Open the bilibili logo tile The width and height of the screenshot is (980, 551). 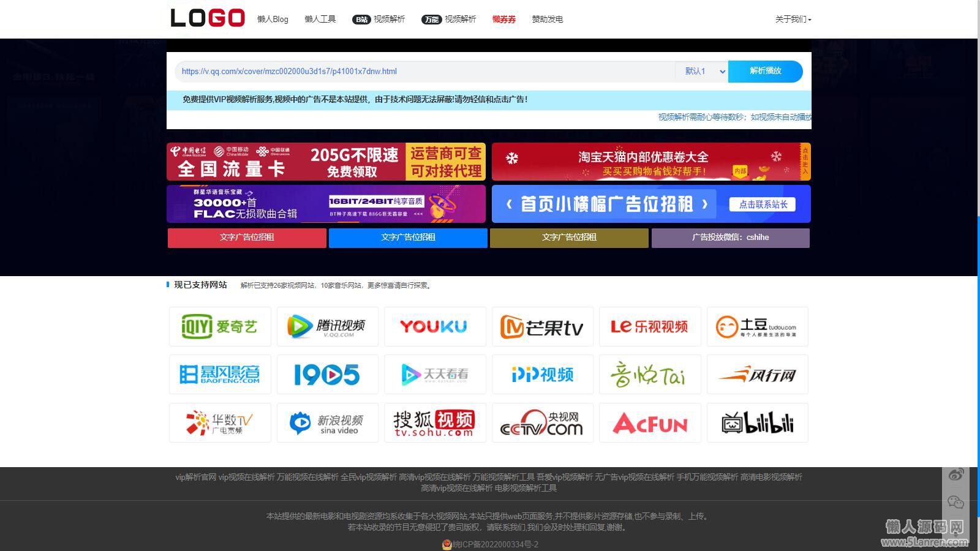(x=757, y=422)
